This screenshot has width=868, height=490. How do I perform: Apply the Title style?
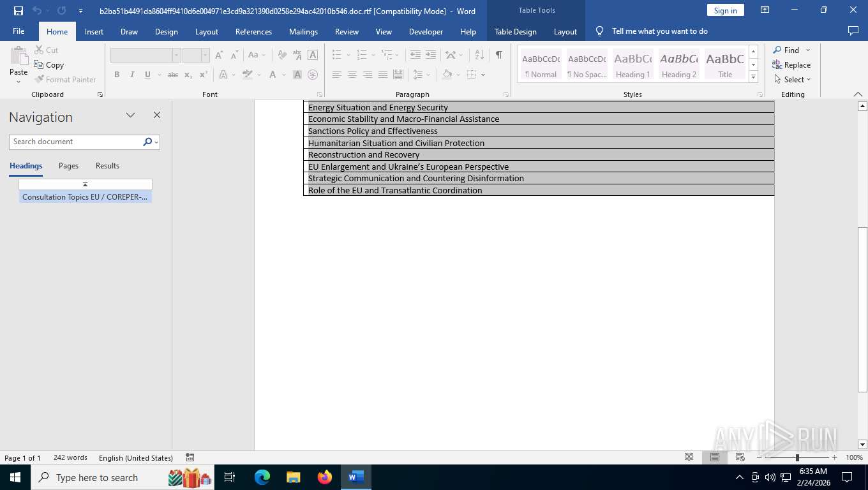click(x=724, y=64)
